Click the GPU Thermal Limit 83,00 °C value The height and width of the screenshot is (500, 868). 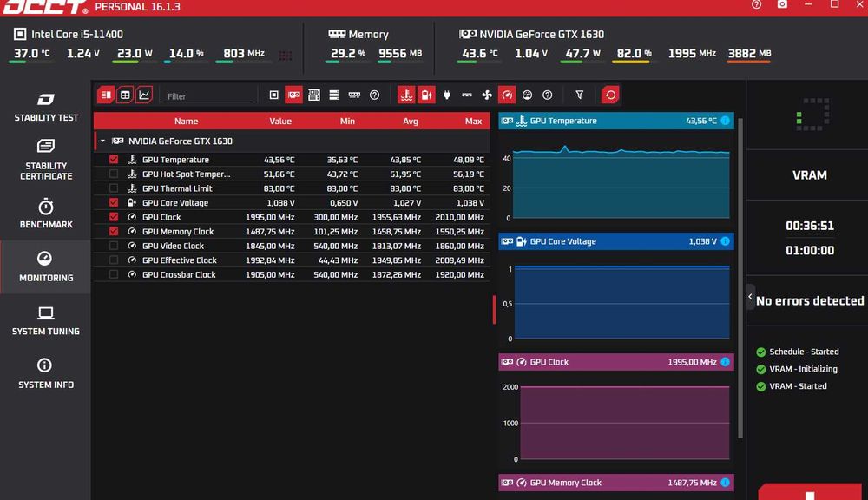(279, 188)
